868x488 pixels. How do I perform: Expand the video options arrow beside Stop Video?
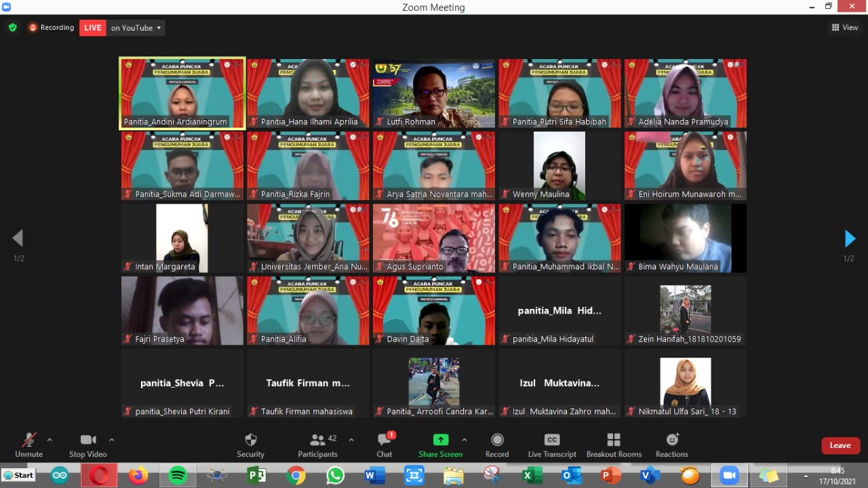tap(112, 440)
